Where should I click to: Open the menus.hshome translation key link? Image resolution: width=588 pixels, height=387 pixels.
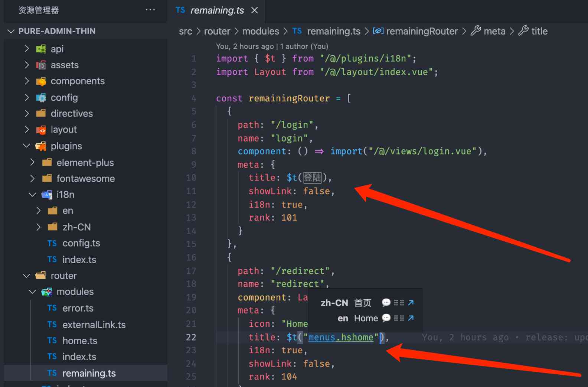[x=340, y=337]
